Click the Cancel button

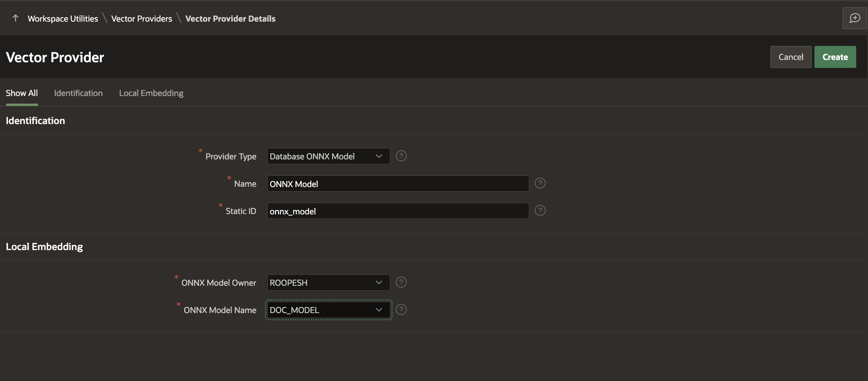click(791, 57)
